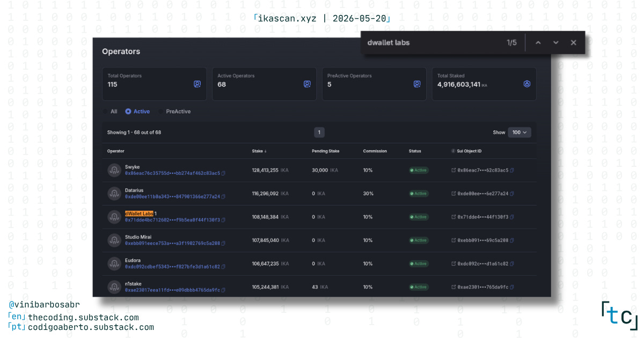Click Swyke address 0x86eac76c35755d link

(172, 173)
